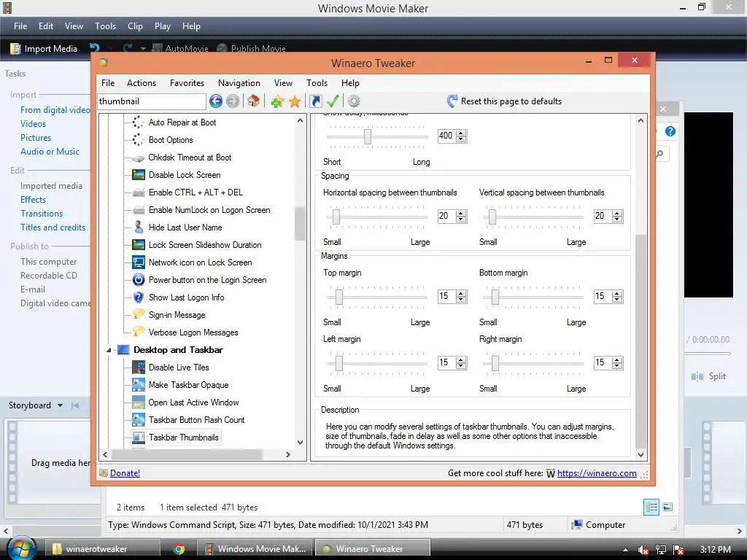Click the undo arrow in Movie Maker toolbar

coord(95,48)
